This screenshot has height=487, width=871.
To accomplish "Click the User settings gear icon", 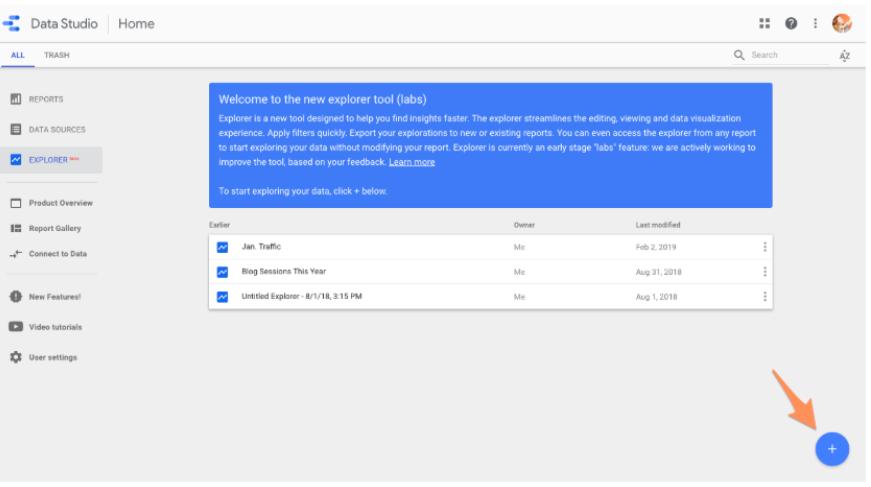I will [x=16, y=357].
